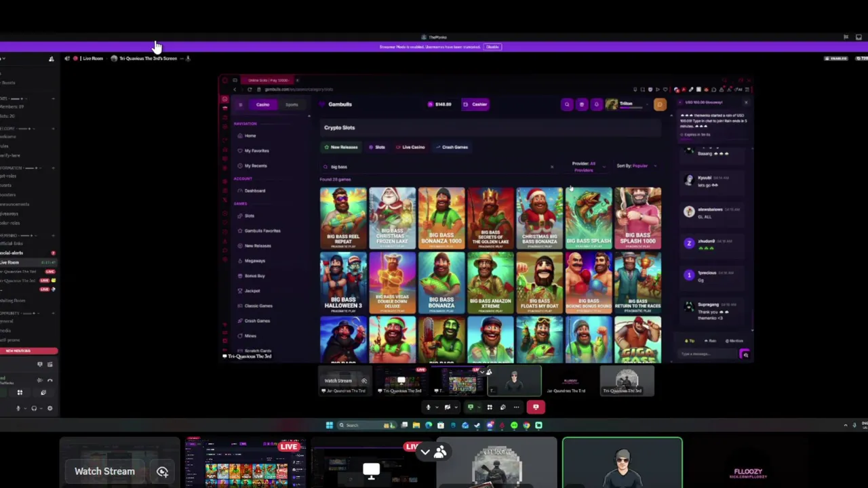Toggle deafen headphones in Discord user panel
The height and width of the screenshot is (488, 868).
point(34,409)
